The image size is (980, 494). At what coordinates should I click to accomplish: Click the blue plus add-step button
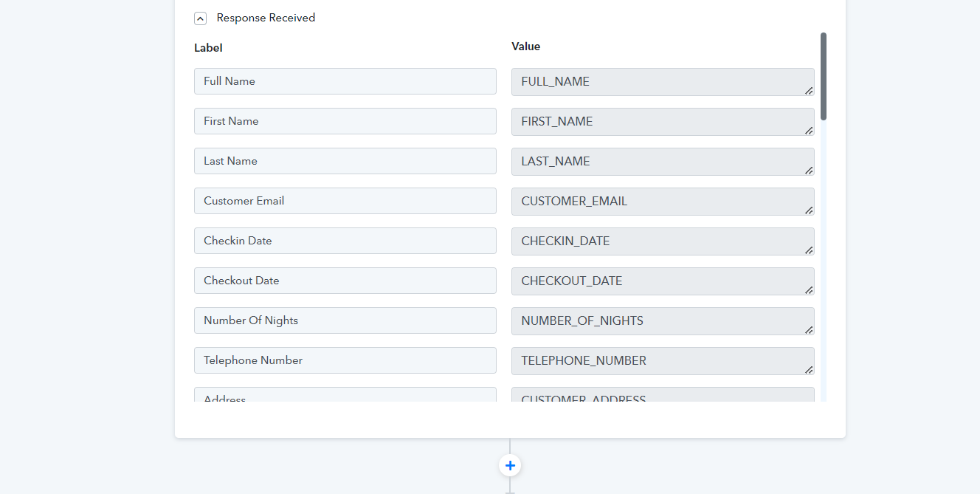click(510, 465)
